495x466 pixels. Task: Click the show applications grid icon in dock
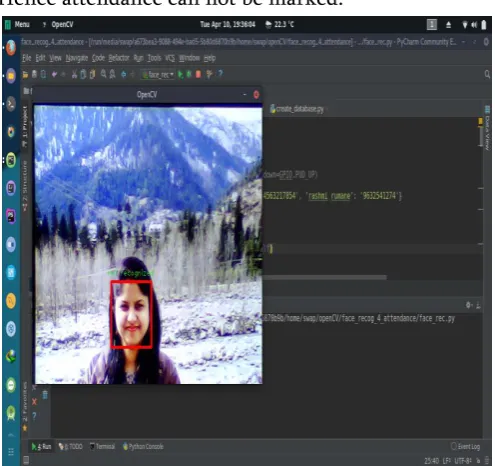[11, 452]
